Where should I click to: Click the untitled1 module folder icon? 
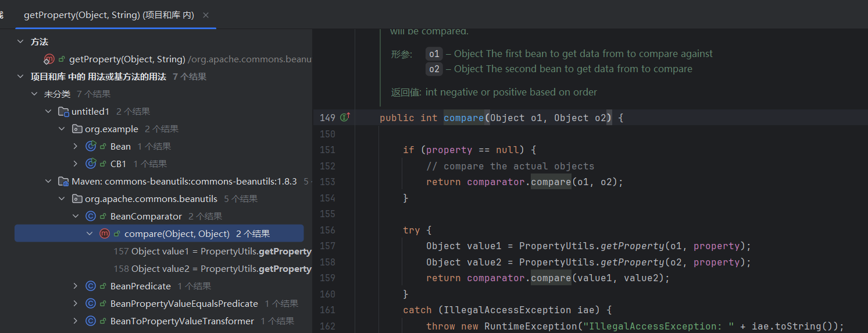[63, 112]
